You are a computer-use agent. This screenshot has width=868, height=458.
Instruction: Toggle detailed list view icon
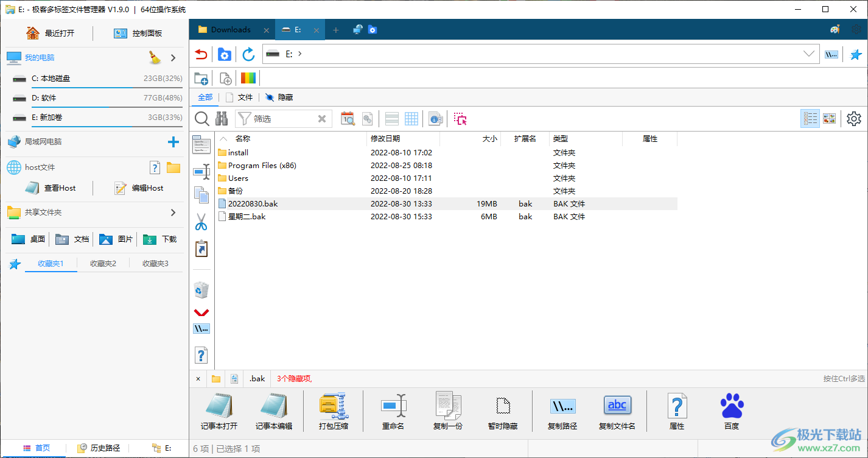810,118
